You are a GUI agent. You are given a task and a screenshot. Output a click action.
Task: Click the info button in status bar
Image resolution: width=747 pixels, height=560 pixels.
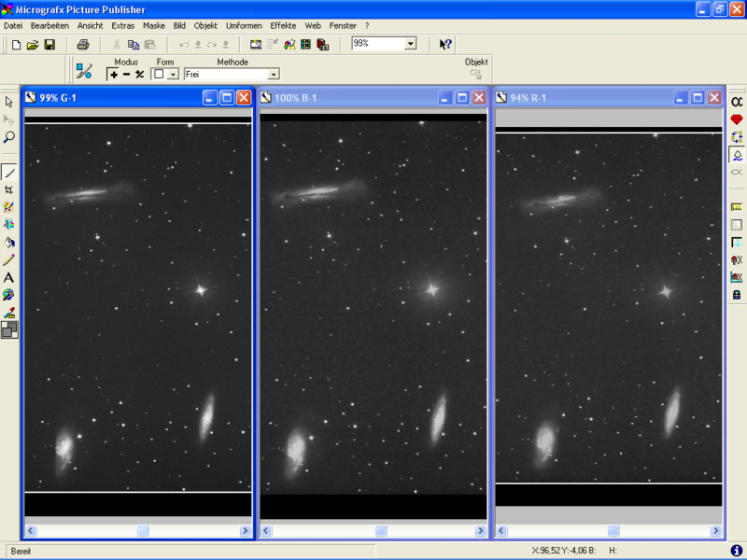click(x=736, y=551)
